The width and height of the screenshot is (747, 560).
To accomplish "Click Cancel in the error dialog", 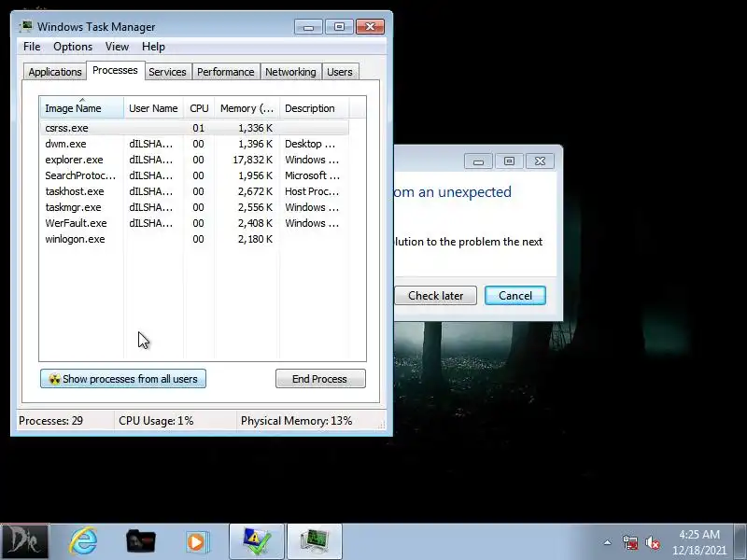I will coord(515,295).
